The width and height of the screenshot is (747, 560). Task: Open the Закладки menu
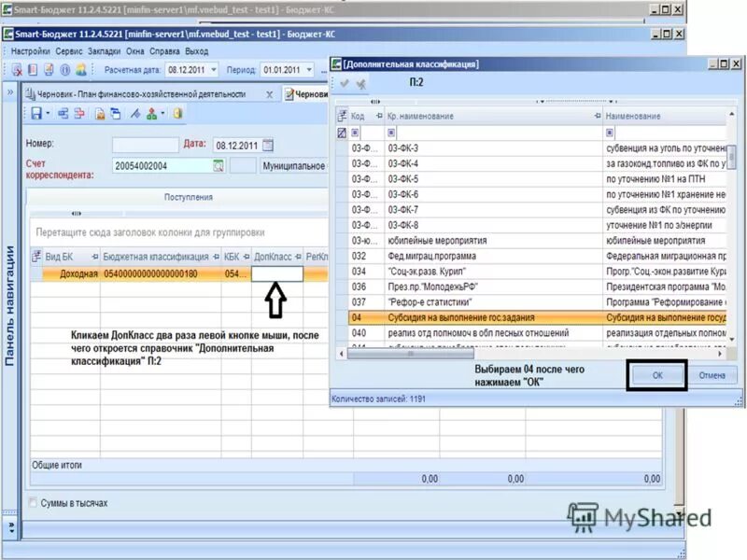(x=104, y=51)
